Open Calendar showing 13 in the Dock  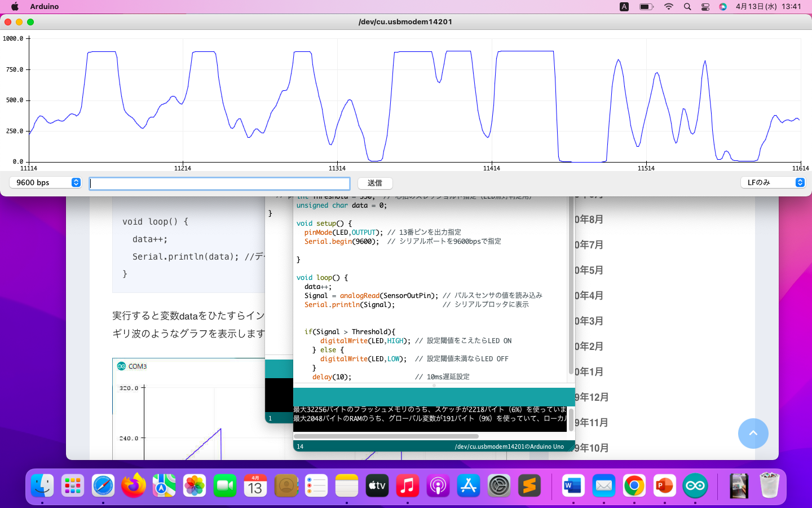(x=255, y=485)
